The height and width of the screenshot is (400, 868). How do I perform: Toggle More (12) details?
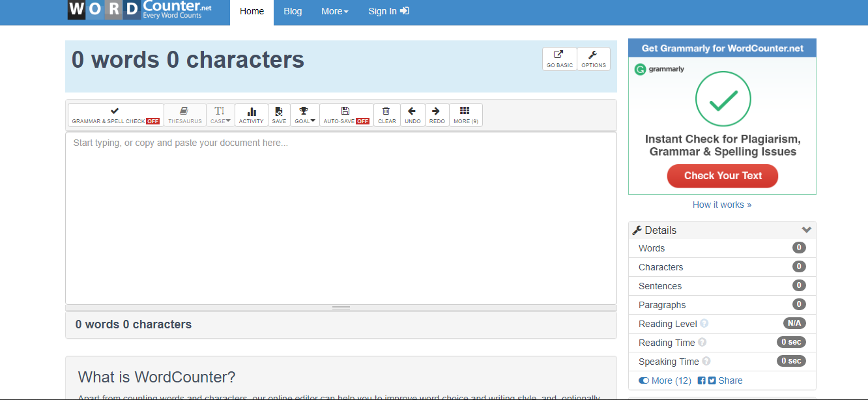coord(665,380)
